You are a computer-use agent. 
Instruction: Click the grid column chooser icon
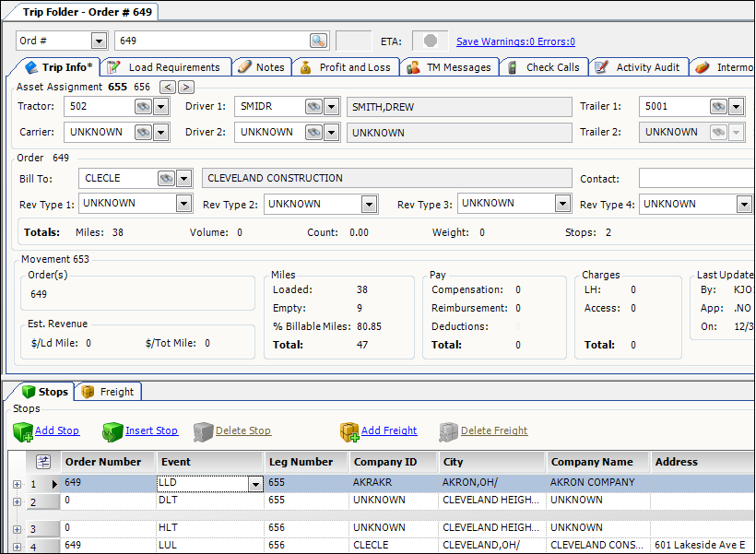point(43,462)
